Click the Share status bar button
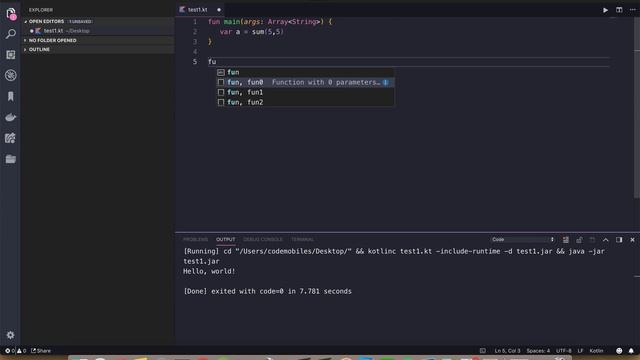Screen dimensions: 640x360 [x=41, y=351]
